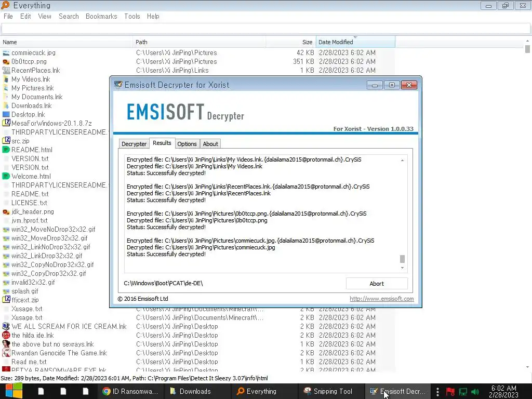This screenshot has height=399, width=532.
Task: Sort the list by Name column header
Action: (66, 42)
